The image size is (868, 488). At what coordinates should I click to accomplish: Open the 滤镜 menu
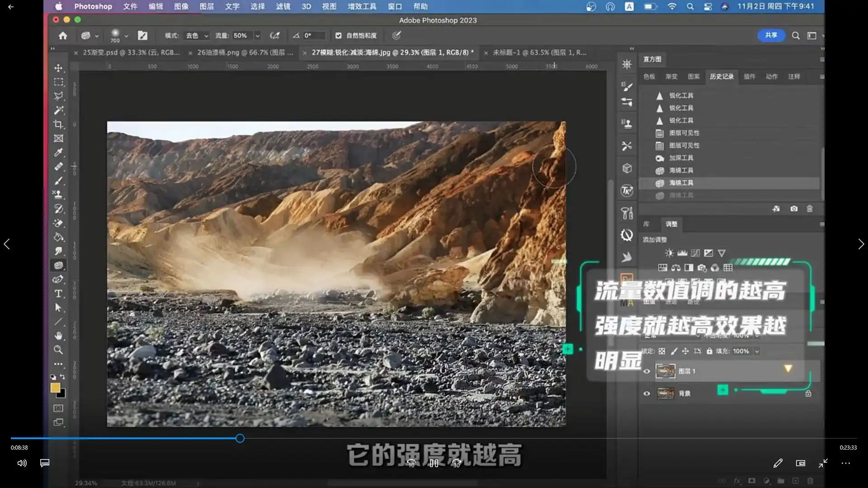[x=283, y=6]
